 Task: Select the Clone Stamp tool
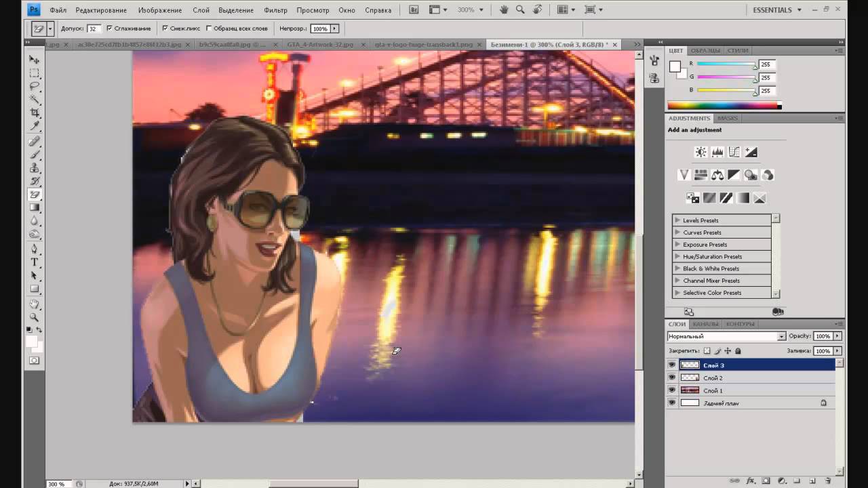[35, 168]
